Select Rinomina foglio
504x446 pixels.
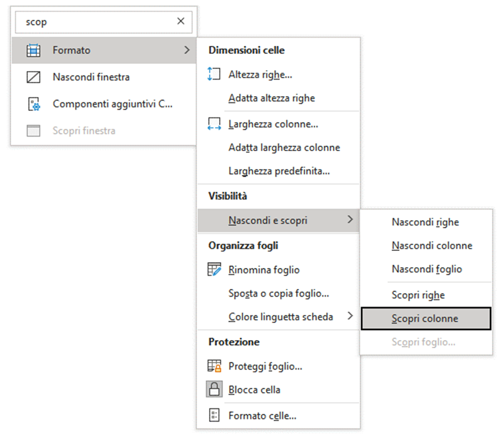(x=278, y=270)
